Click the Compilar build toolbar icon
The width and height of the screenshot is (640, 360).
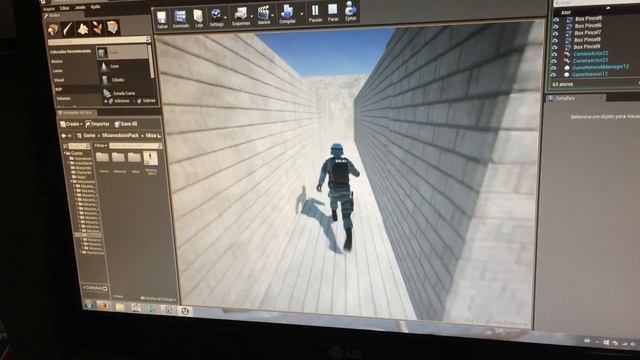287,14
